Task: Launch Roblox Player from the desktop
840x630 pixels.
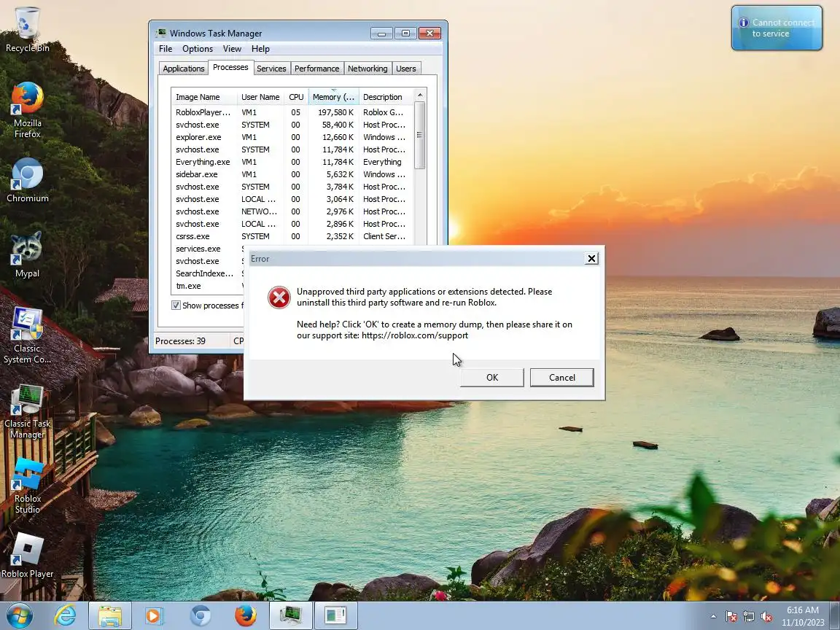Action: pos(27,556)
